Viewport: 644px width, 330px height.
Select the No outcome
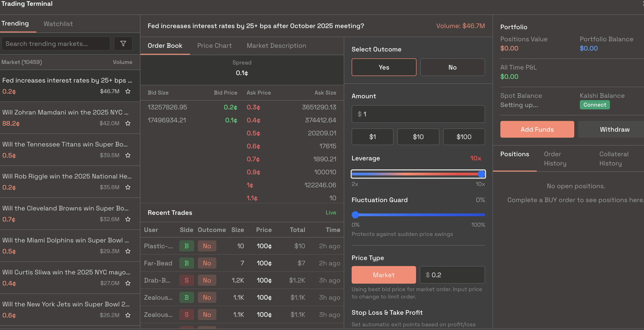452,67
